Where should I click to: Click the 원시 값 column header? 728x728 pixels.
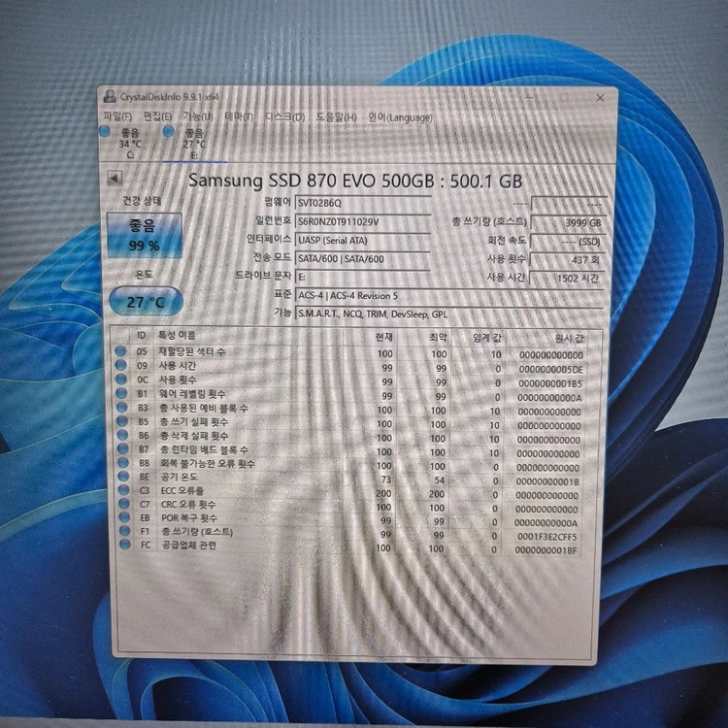click(569, 338)
